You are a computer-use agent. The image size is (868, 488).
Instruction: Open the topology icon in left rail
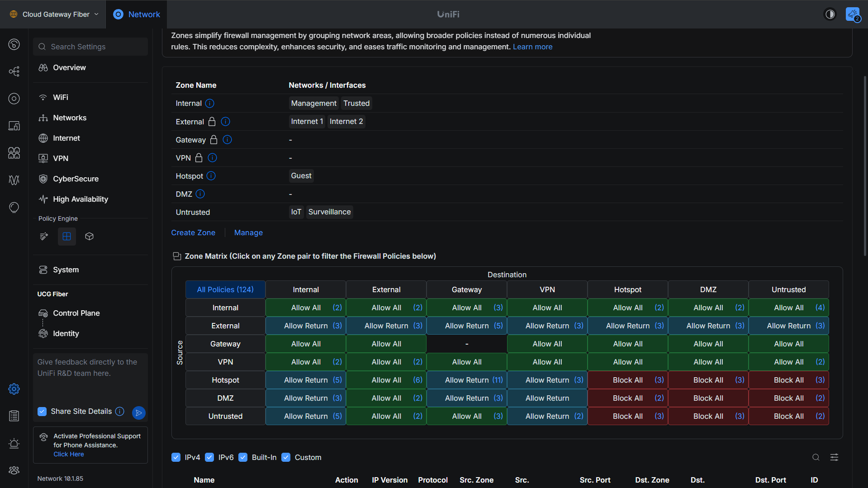(14, 71)
